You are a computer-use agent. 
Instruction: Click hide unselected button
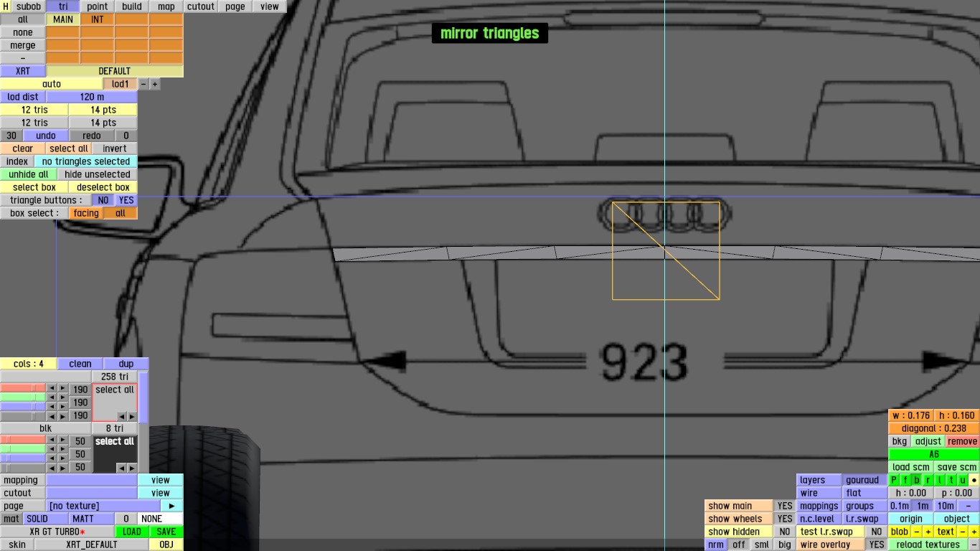click(x=98, y=174)
